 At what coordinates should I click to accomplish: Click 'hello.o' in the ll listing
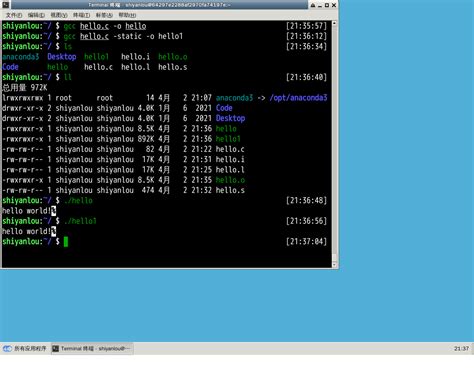click(230, 180)
